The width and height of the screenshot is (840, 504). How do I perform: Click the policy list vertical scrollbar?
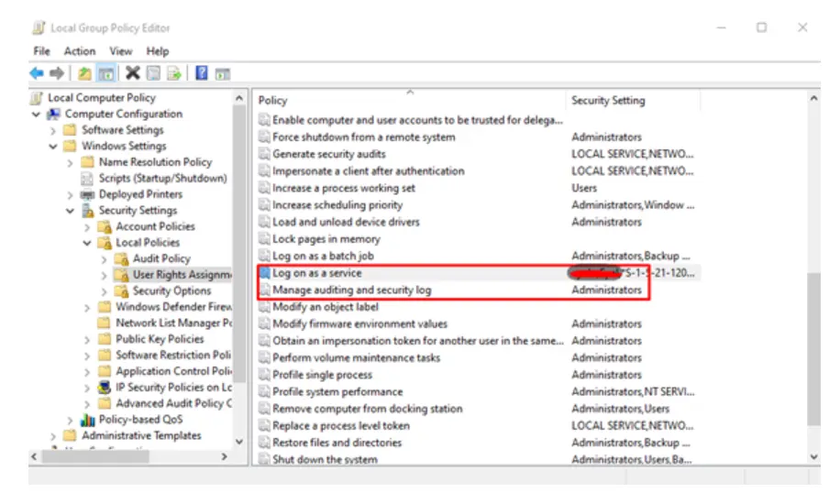813,348
